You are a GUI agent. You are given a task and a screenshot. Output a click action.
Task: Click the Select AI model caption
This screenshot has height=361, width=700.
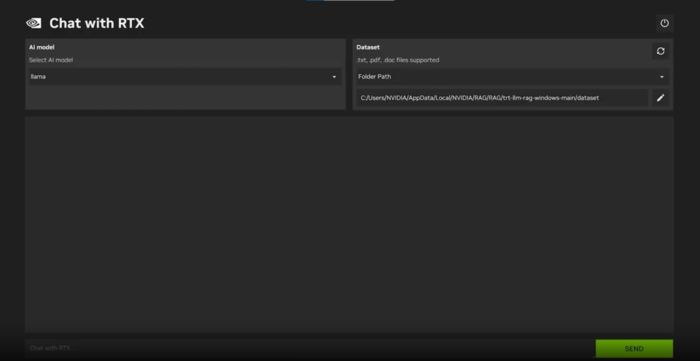51,60
